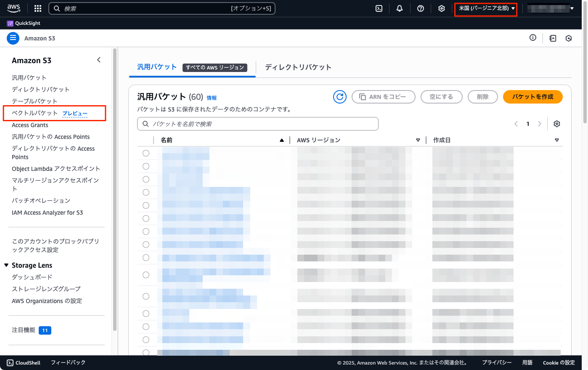The image size is (588, 370).
Task: Launch CloudShell from top bar icon
Action: point(379,8)
